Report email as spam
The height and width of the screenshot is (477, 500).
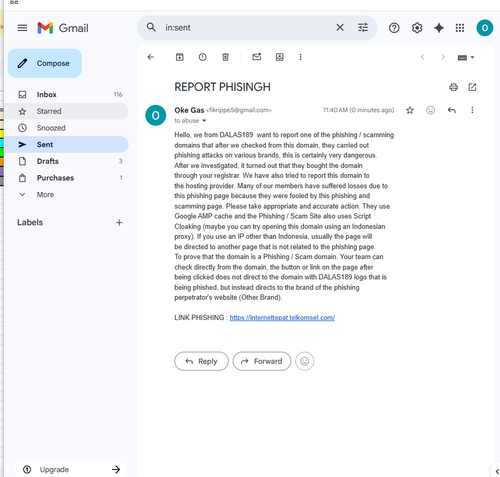202,57
